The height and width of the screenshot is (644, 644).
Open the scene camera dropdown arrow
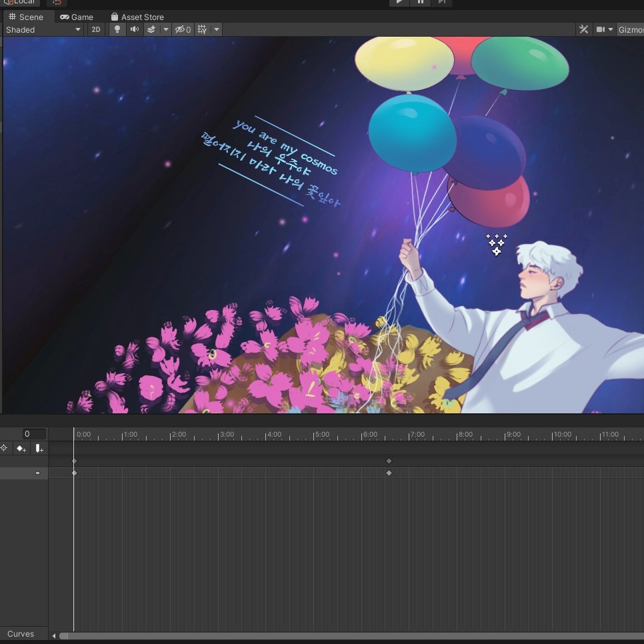point(611,29)
